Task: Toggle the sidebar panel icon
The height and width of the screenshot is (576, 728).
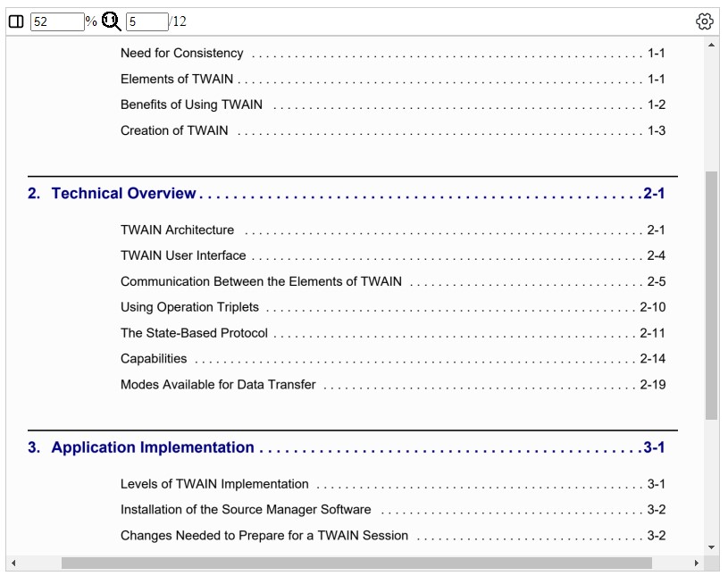Action: tap(16, 21)
